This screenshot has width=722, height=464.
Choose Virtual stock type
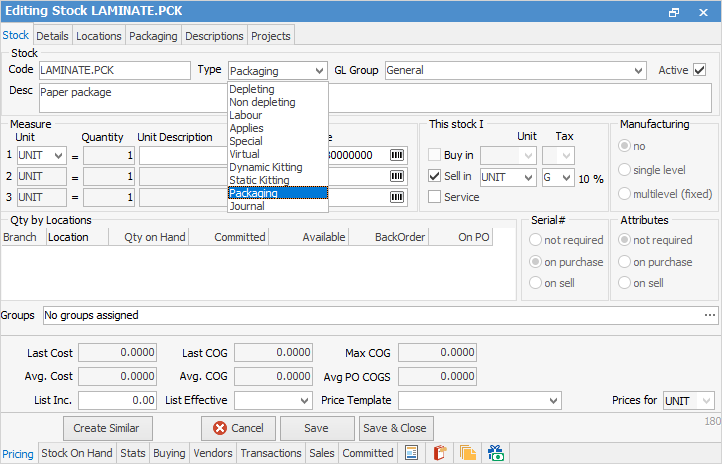(x=278, y=154)
